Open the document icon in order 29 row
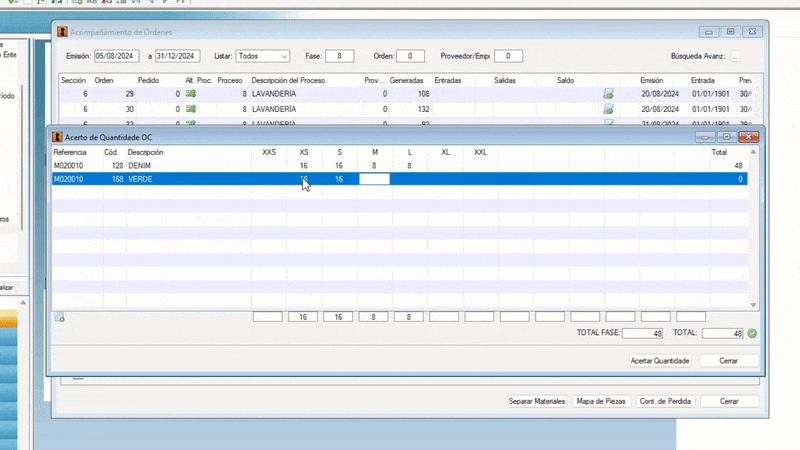Screen dimensions: 800x450 coord(608,94)
